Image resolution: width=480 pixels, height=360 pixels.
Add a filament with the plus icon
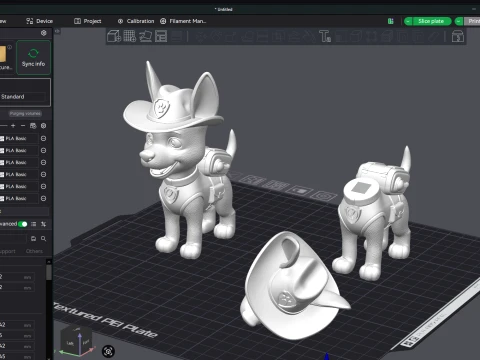(x=13, y=126)
